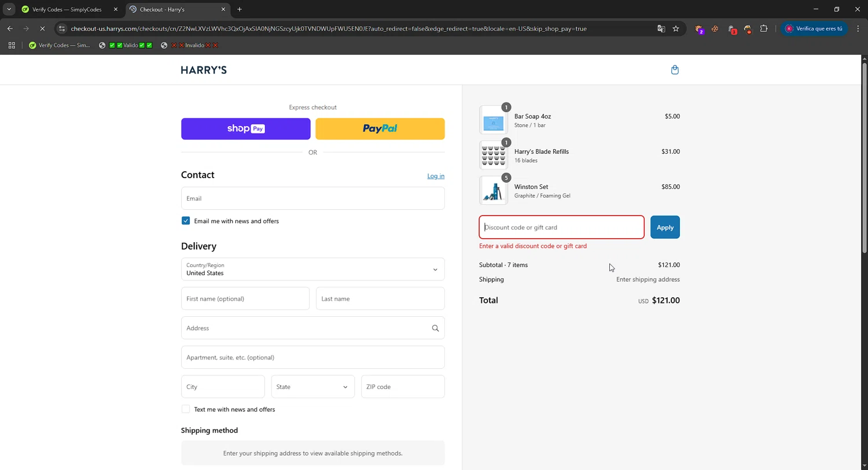This screenshot has height=470, width=868.
Task: Click the $31.00 Blade Refills price
Action: coord(671,151)
